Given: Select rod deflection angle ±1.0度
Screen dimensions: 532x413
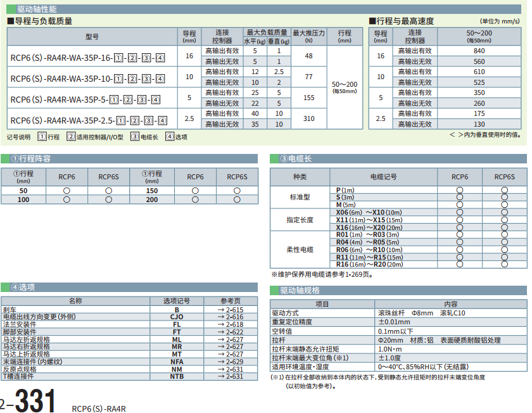Looking at the screenshot, I should click(389, 358).
